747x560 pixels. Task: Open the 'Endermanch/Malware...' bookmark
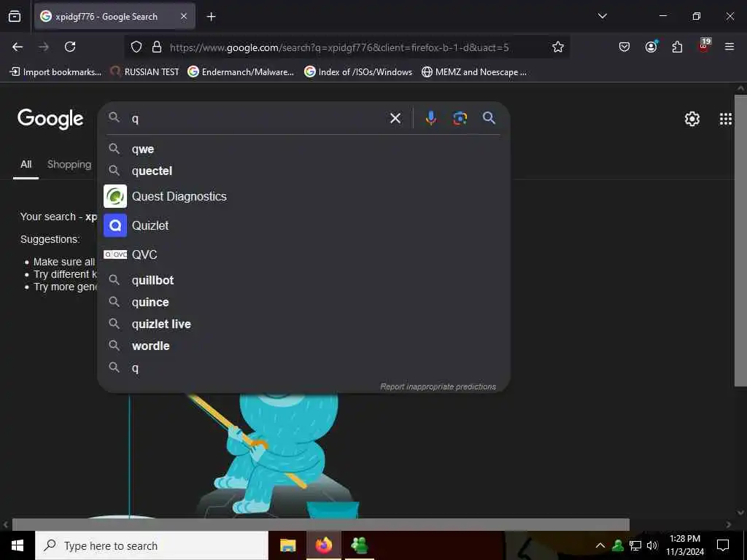pyautogui.click(x=241, y=72)
